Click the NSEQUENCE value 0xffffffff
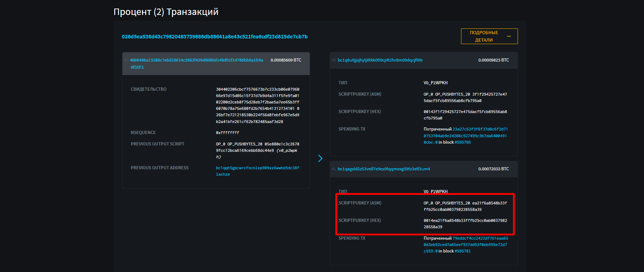Image resolution: width=644 pixels, height=272 pixels. click(227, 133)
